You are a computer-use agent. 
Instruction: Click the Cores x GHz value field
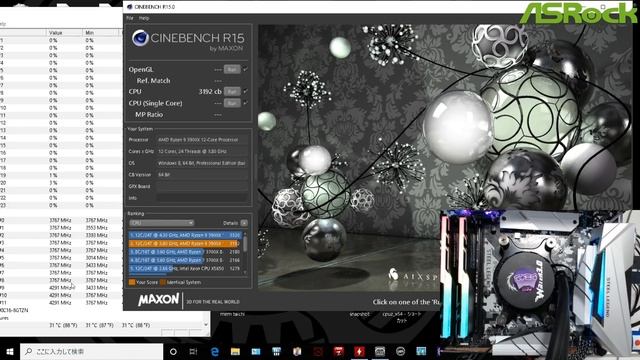point(202,151)
